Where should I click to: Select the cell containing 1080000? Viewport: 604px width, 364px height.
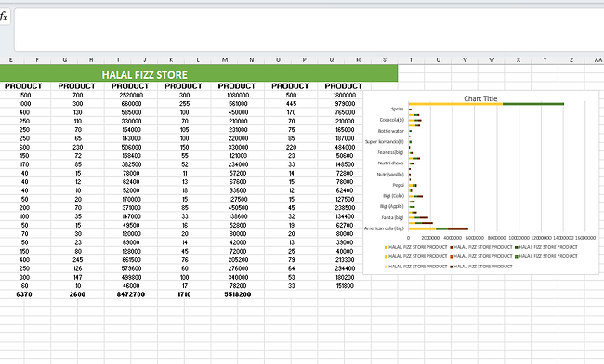pyautogui.click(x=238, y=95)
